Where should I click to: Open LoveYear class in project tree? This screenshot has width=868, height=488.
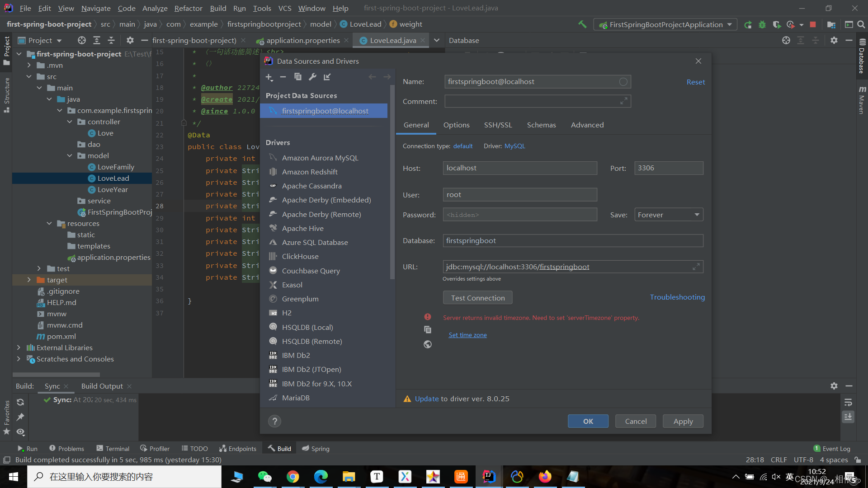(113, 190)
